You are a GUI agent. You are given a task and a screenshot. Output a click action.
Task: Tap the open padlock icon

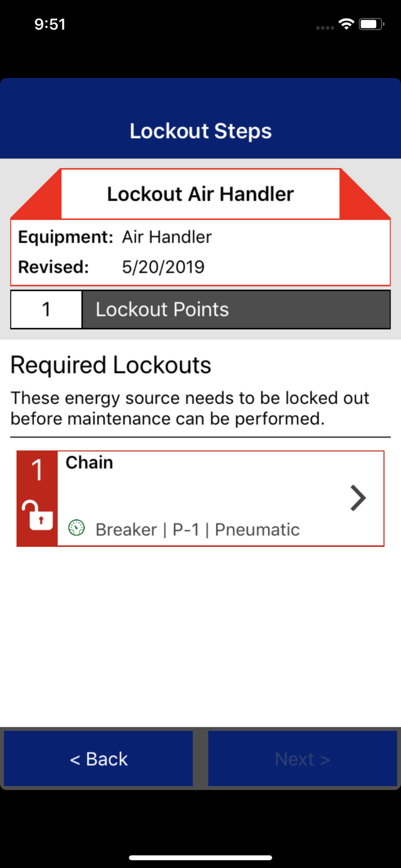tap(37, 515)
